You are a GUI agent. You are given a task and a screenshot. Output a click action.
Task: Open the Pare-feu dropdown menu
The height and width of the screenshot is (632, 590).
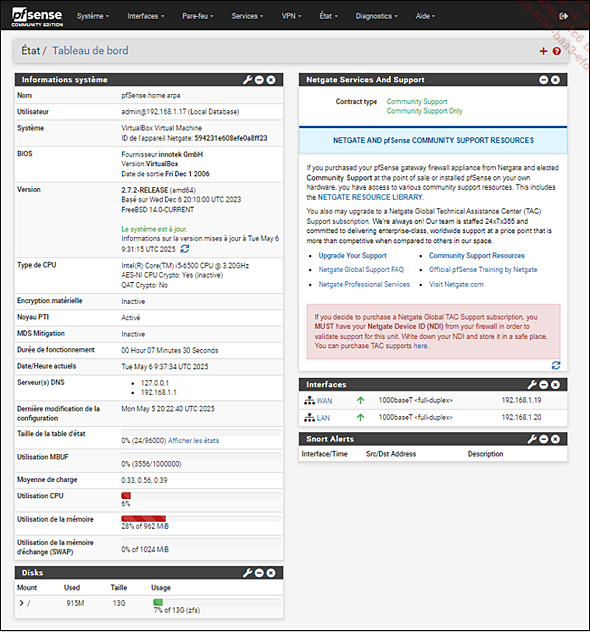(x=197, y=16)
